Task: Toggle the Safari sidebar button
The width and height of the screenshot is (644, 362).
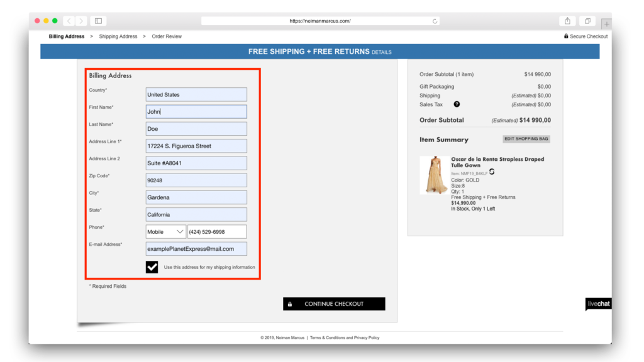Action: tap(99, 21)
